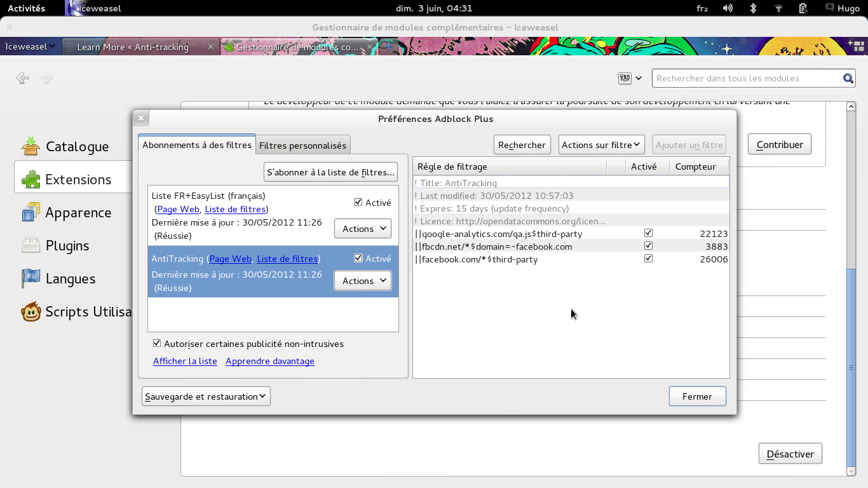868x488 pixels.
Task: Open the Langues flag icon
Action: coord(31,278)
